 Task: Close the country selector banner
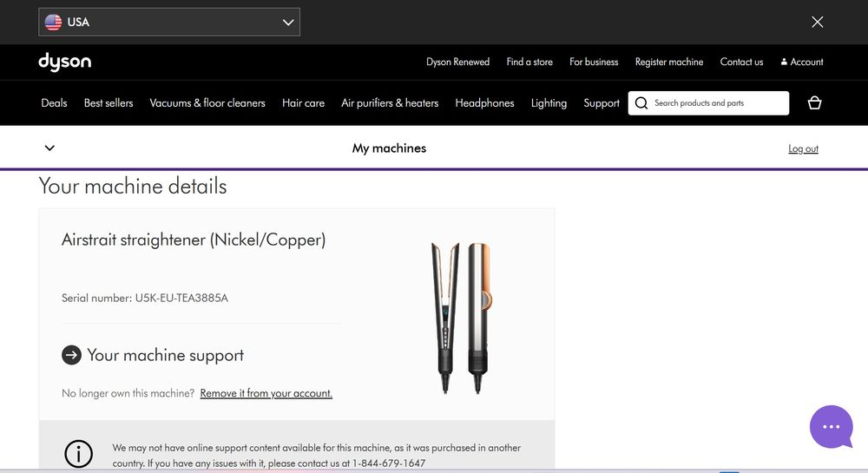click(x=817, y=22)
